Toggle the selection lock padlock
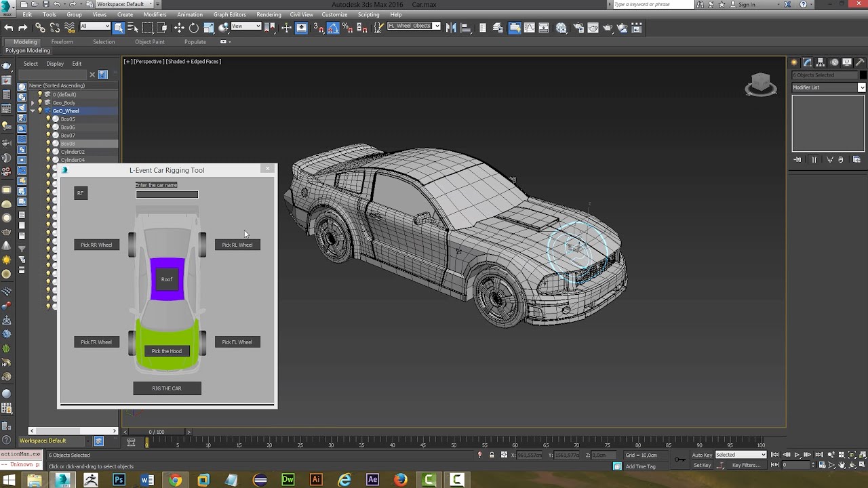Screen dimensions: 868x488 coord(492,455)
